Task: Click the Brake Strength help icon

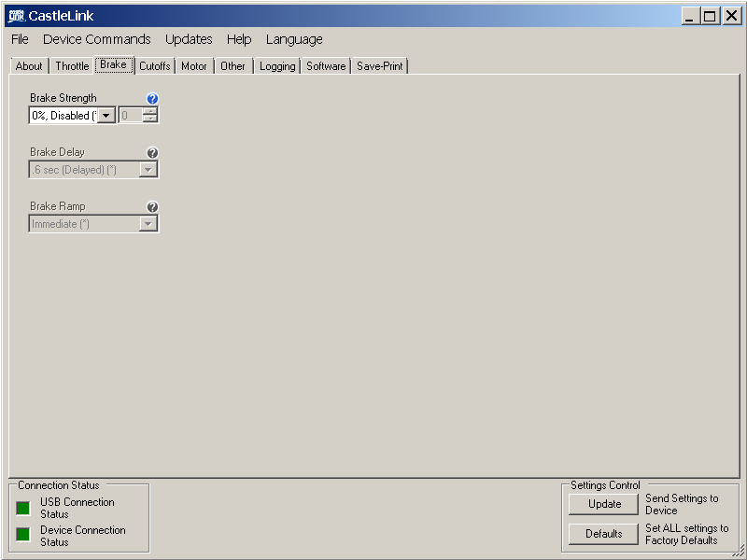Action: click(153, 99)
